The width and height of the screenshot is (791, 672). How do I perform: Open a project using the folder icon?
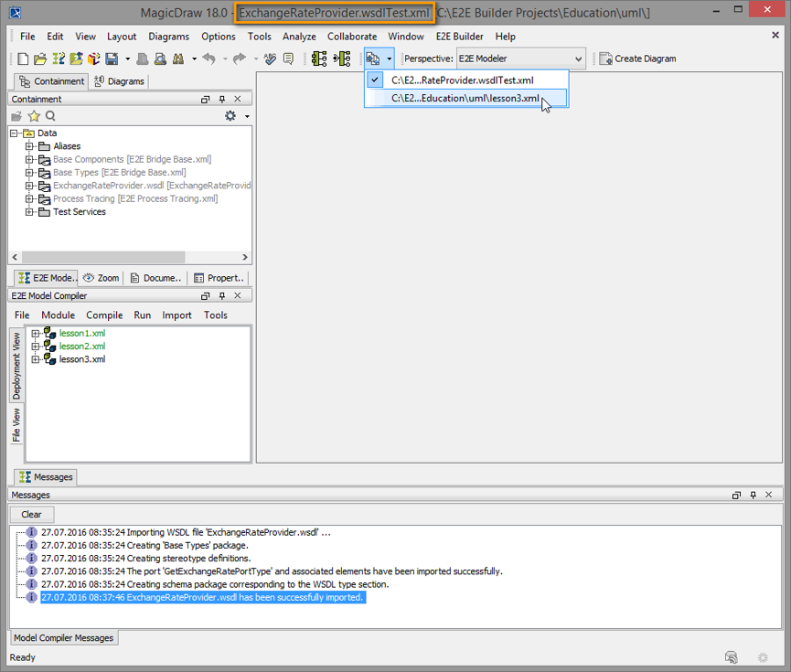pos(39,58)
